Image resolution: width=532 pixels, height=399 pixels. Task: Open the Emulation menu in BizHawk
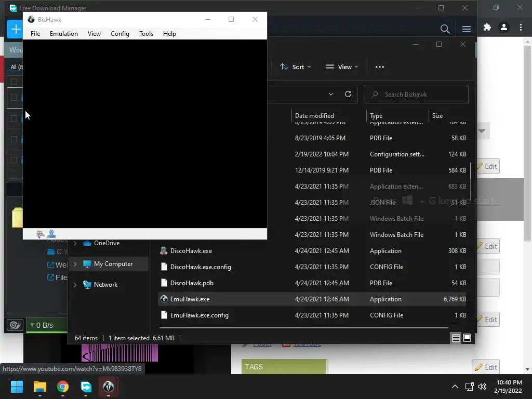(x=64, y=34)
